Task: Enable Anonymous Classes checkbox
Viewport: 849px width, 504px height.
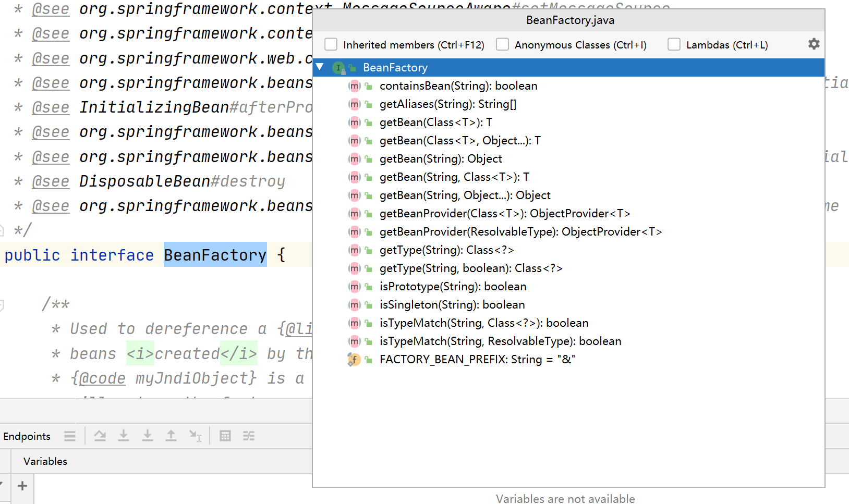Action: tap(503, 44)
